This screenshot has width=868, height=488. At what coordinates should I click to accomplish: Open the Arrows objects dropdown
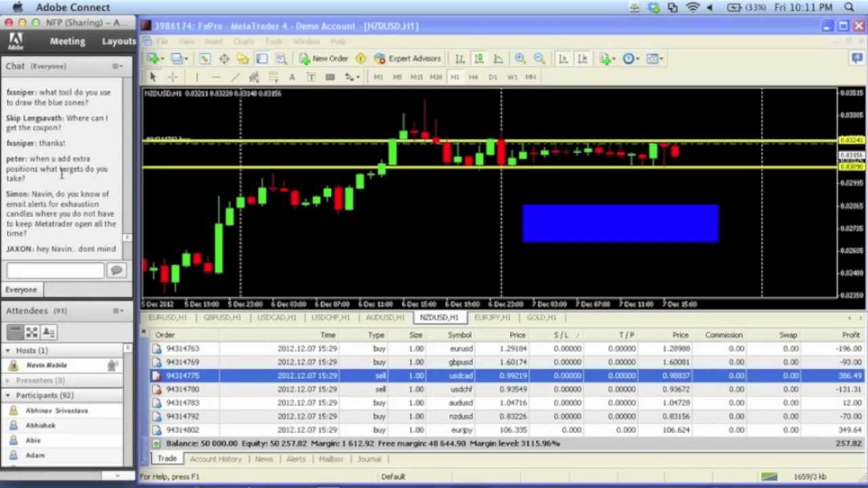352,77
